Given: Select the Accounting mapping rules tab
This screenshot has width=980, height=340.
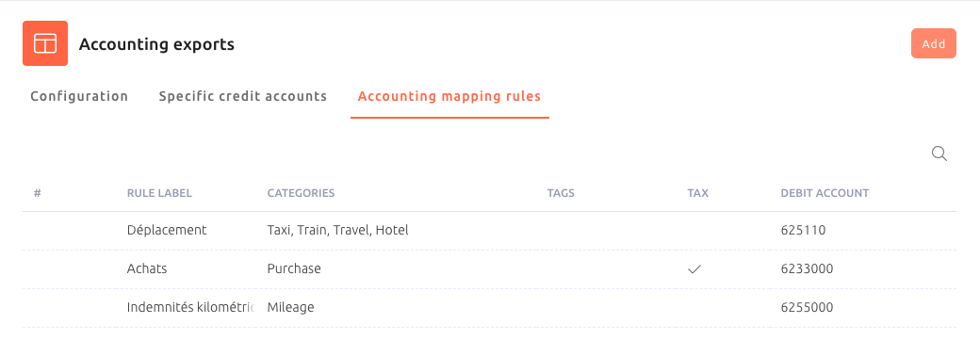Looking at the screenshot, I should click(x=449, y=97).
